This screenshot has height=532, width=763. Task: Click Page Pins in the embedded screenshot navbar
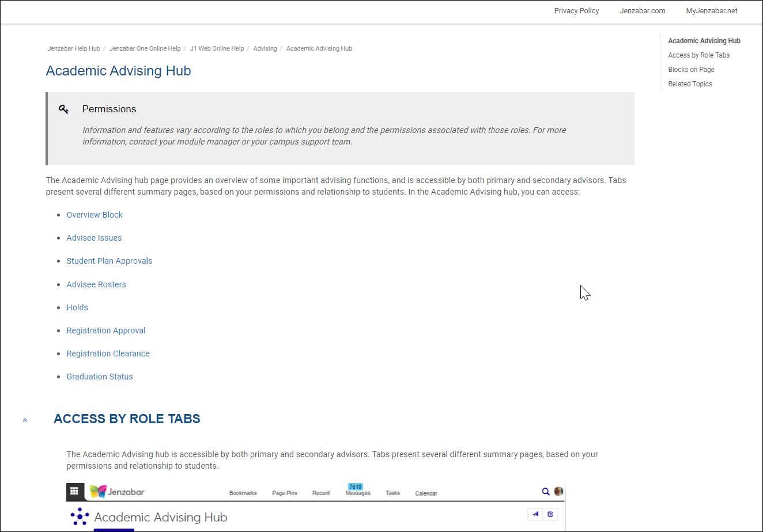pos(285,493)
